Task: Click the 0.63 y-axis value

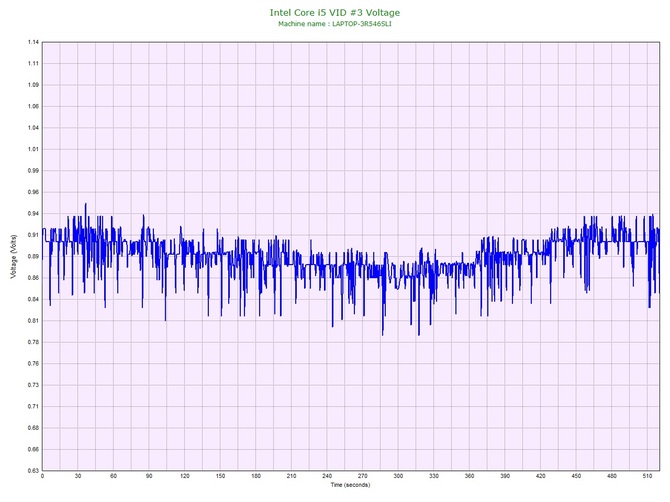Action: 33,471
